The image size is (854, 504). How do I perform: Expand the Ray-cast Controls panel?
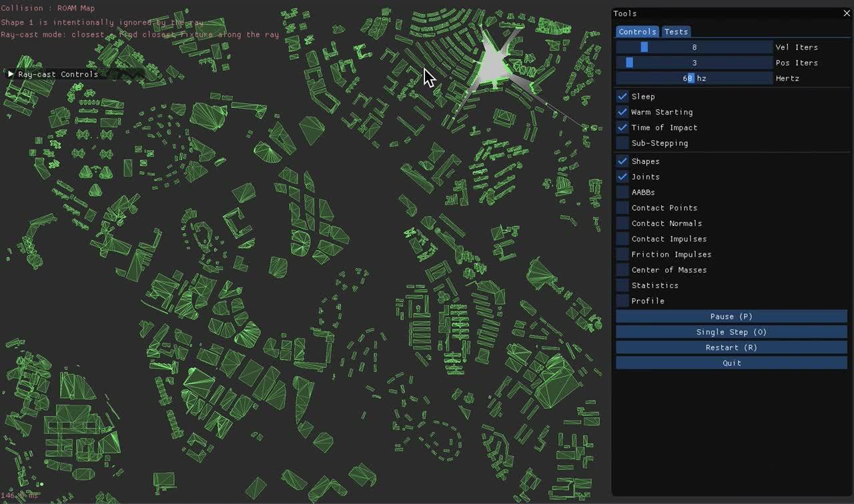pos(11,74)
